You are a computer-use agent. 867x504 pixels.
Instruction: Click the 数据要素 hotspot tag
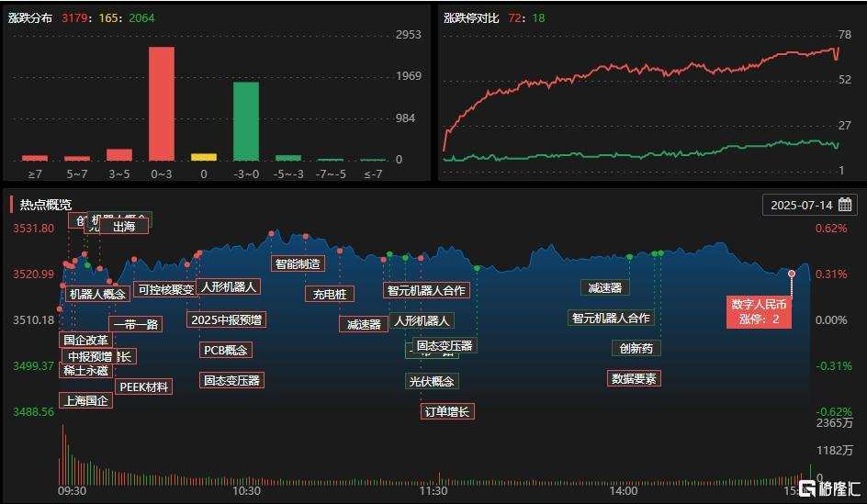(x=634, y=379)
